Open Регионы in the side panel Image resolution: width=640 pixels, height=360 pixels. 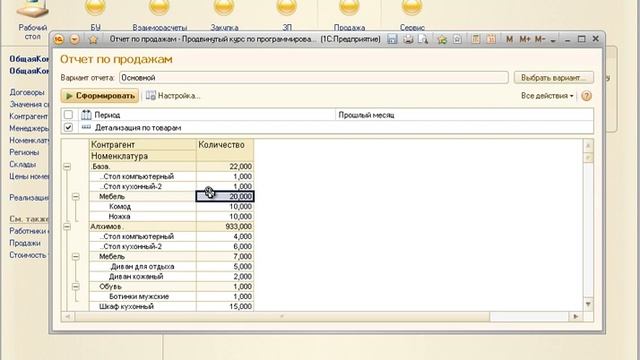pyautogui.click(x=24, y=152)
